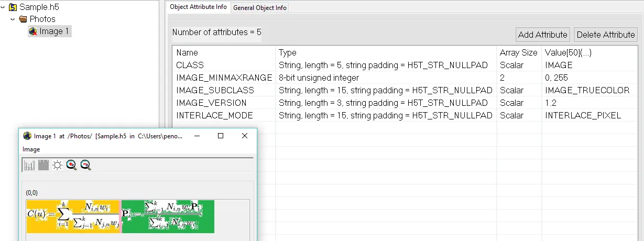The width and height of the screenshot is (644, 241).
Task: Switch to General Object Info tab
Action: 259,8
